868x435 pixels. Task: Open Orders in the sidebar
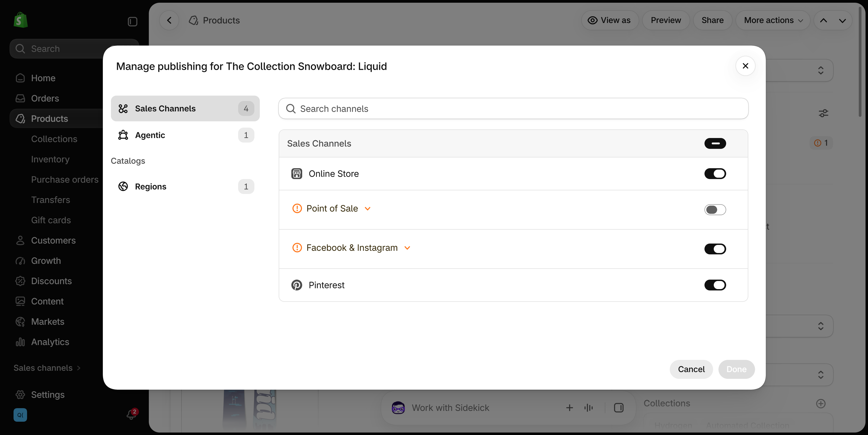click(45, 98)
